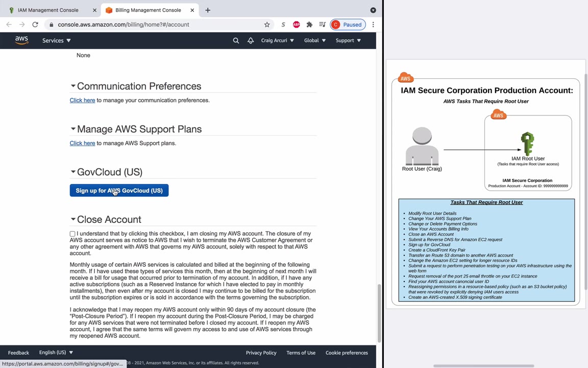Open the Chrome extensions puzzle icon
The image size is (588, 368).
pyautogui.click(x=309, y=25)
